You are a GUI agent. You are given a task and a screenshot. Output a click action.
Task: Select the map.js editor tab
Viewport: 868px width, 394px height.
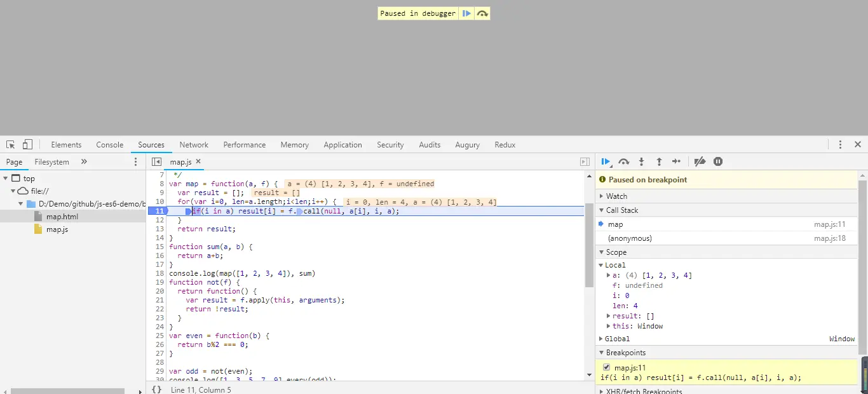[x=180, y=162]
